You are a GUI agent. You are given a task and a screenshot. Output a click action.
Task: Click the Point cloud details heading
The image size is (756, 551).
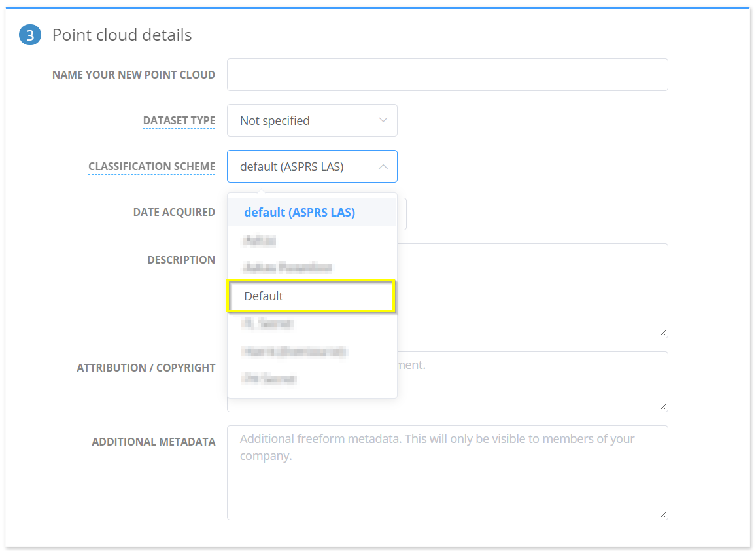pos(122,35)
